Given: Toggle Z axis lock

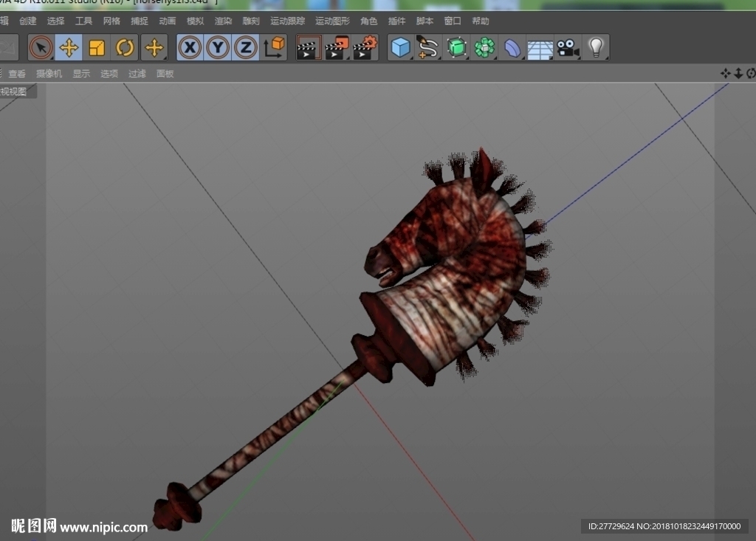Looking at the screenshot, I should pos(246,48).
